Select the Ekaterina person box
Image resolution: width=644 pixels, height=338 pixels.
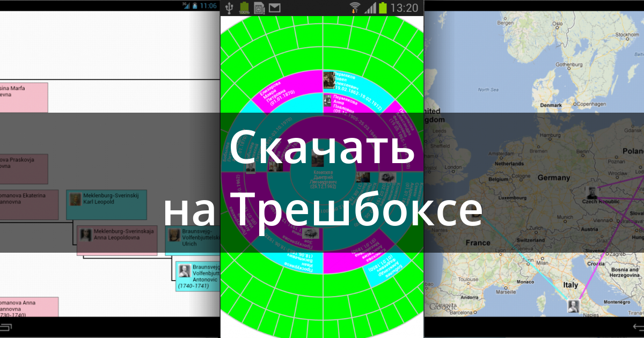tap(30, 204)
